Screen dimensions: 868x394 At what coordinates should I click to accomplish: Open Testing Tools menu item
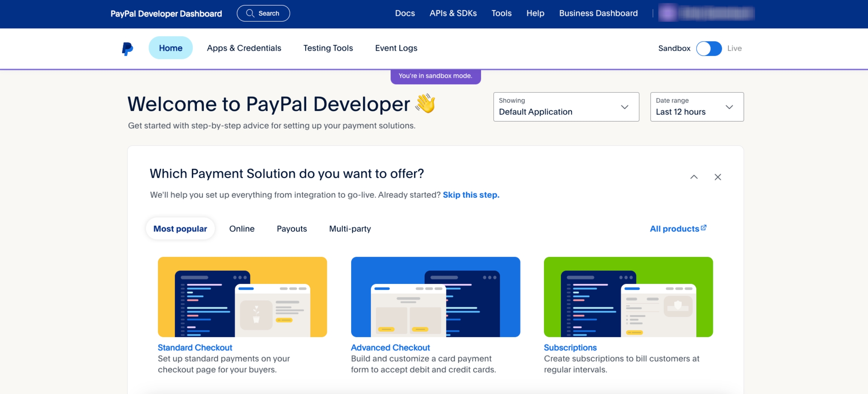tap(328, 48)
